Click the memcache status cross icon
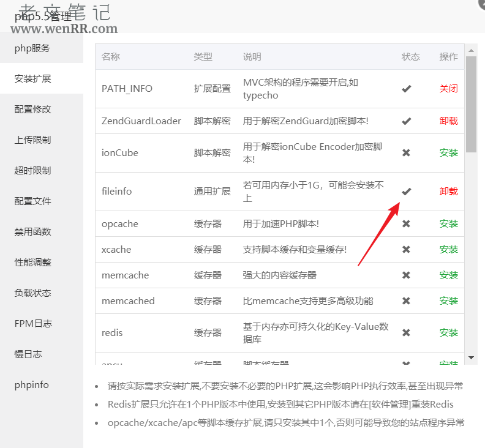The width and height of the screenshot is (485, 448). click(x=406, y=275)
